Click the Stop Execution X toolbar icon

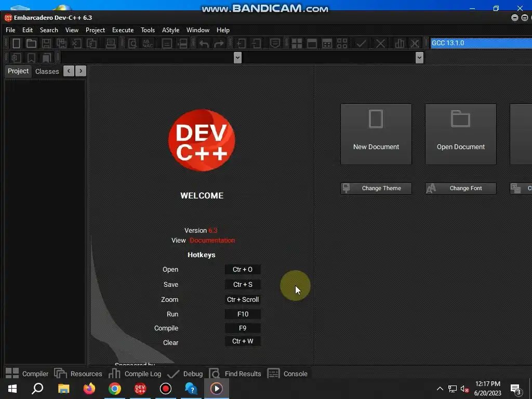coord(380,43)
